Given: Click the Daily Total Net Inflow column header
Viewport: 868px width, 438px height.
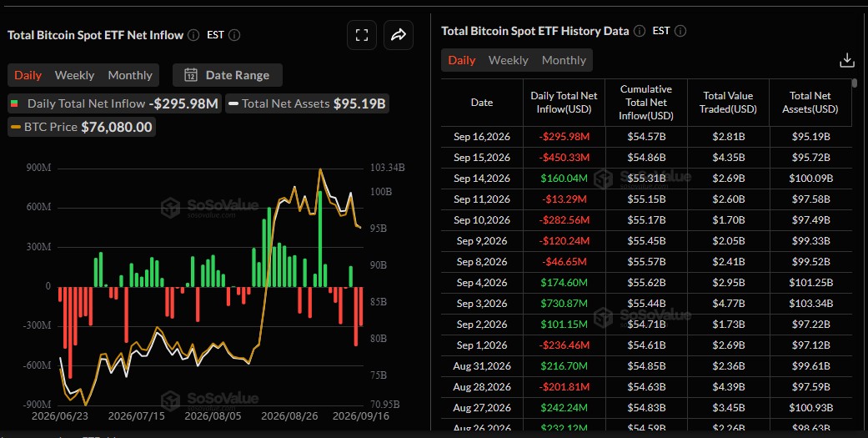Looking at the screenshot, I should pyautogui.click(x=564, y=103).
